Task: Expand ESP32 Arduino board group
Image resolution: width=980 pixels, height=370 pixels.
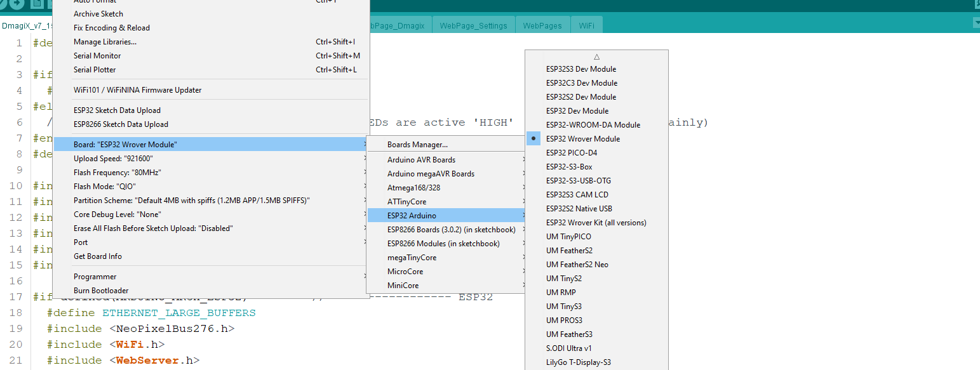Action: (x=447, y=216)
